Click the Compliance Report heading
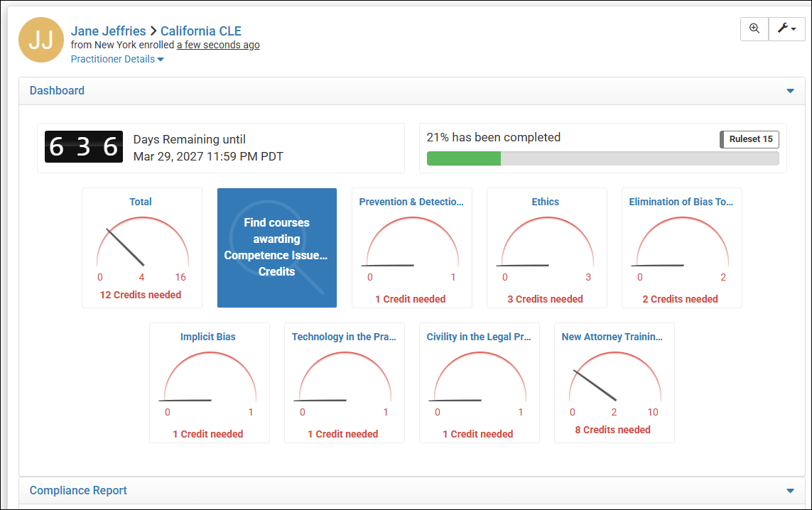 pyautogui.click(x=78, y=490)
